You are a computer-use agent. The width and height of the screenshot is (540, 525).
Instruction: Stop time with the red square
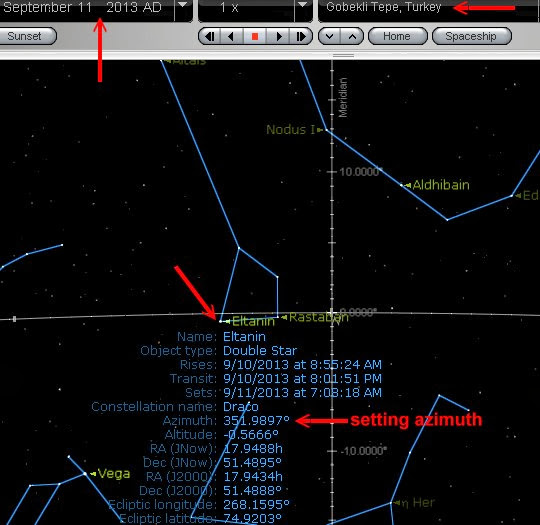[255, 36]
